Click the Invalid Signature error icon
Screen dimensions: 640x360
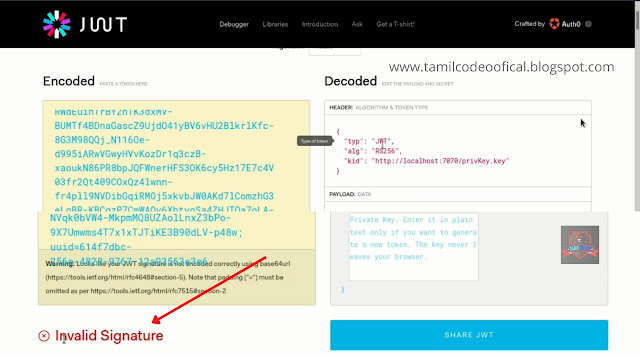pyautogui.click(x=44, y=336)
